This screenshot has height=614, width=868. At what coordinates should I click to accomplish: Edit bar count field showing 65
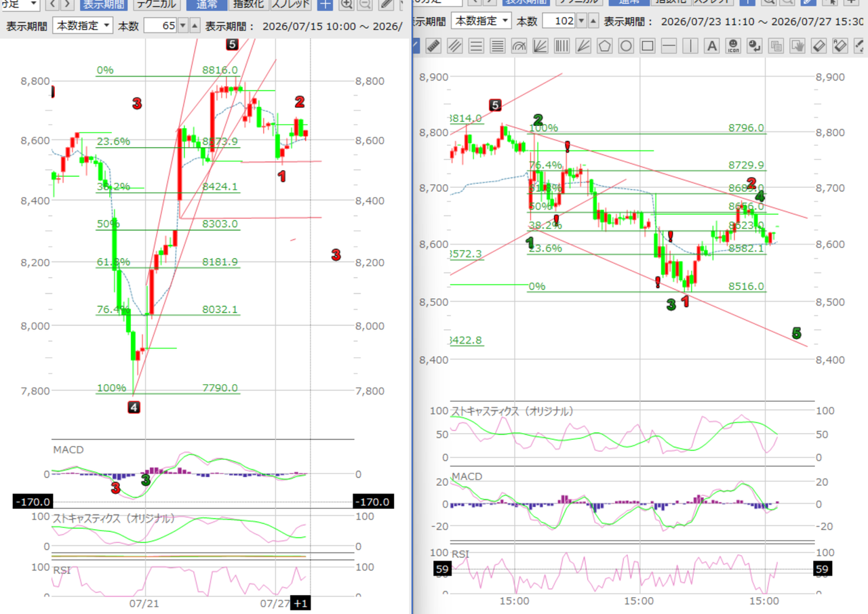[x=160, y=26]
